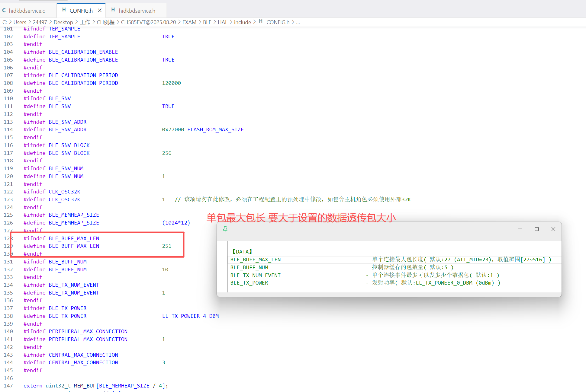Maximize the floating DATA note window
The image size is (586, 392).
[x=537, y=229]
